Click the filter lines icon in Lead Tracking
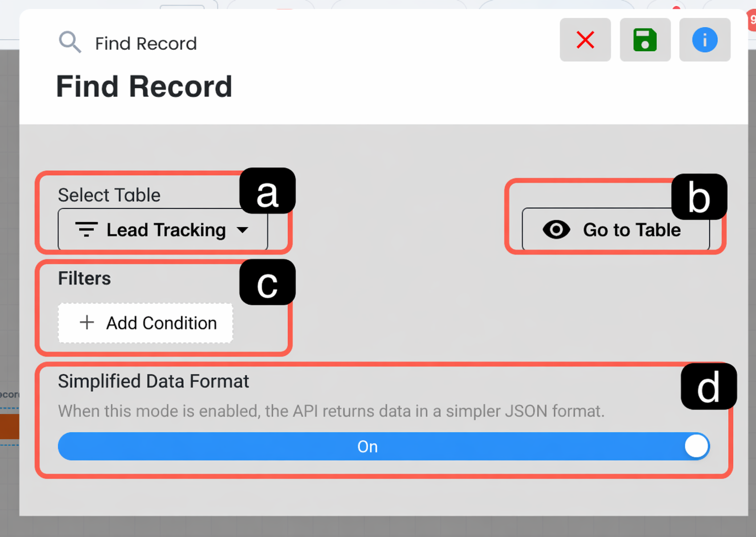Image resolution: width=756 pixels, height=537 pixels. coord(86,230)
